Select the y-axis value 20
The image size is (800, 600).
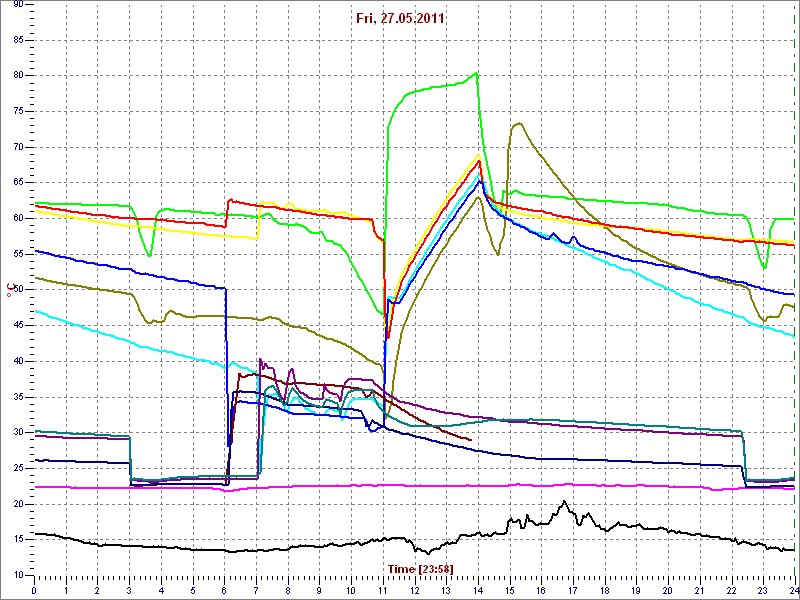pyautogui.click(x=16, y=504)
